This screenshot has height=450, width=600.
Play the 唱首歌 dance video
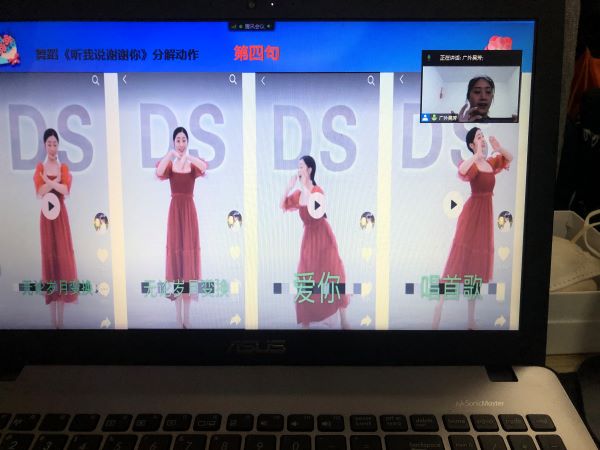click(x=453, y=204)
